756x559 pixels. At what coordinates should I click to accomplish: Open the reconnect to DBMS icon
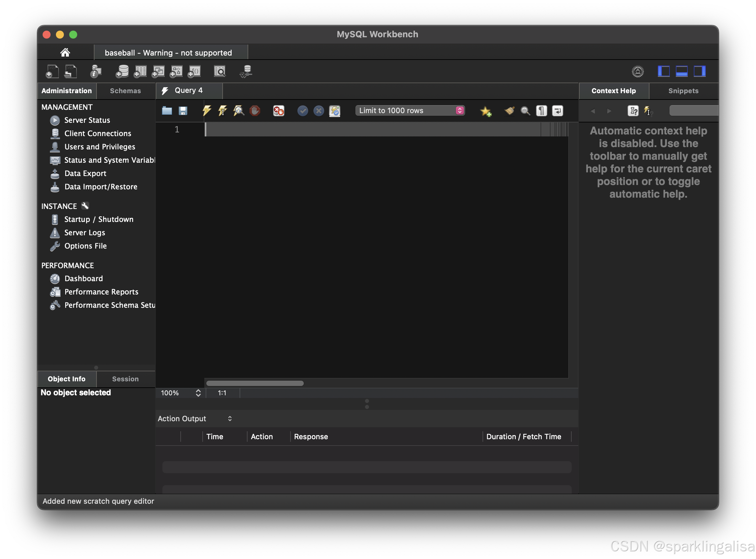point(246,72)
